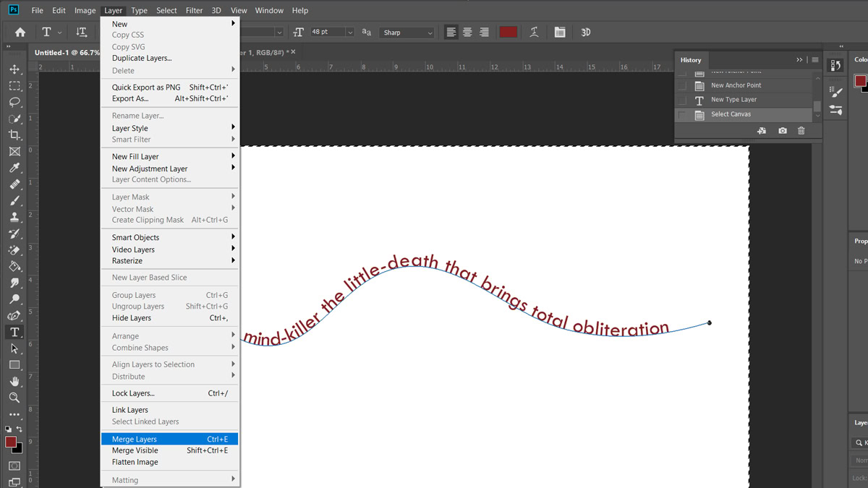Select the Lasso tool
Image resolution: width=868 pixels, height=488 pixels.
pos(14,102)
